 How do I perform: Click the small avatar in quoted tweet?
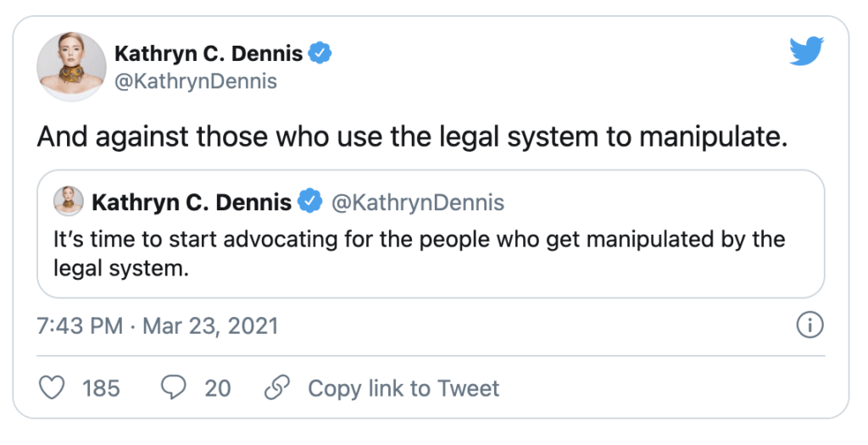pyautogui.click(x=69, y=201)
